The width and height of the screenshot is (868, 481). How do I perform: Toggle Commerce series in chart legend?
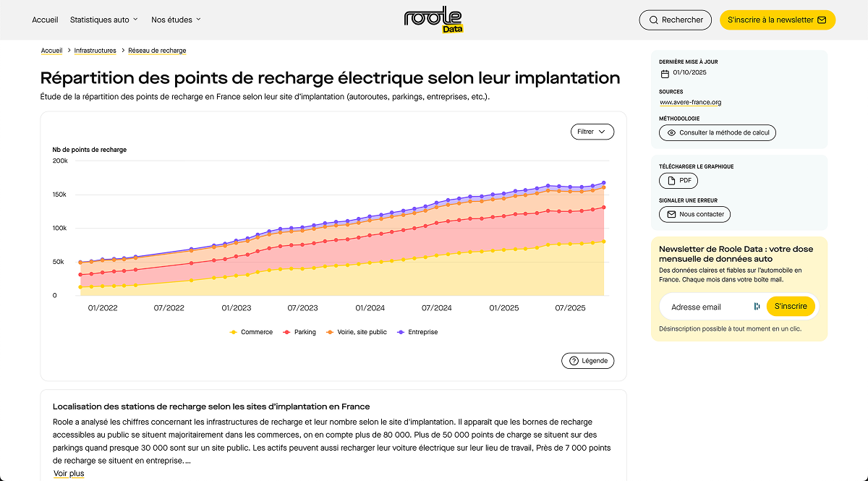(251, 332)
